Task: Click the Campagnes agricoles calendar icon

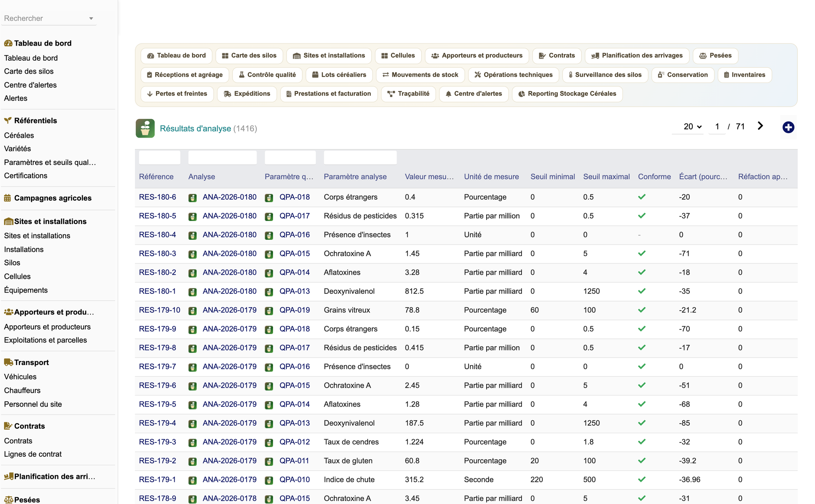Action: (x=8, y=198)
